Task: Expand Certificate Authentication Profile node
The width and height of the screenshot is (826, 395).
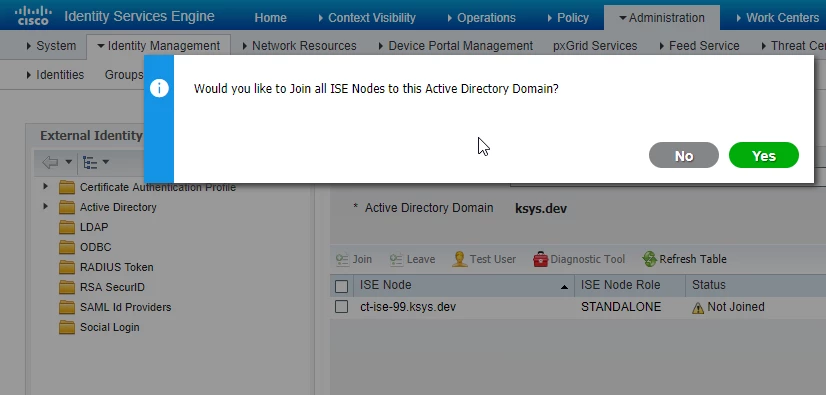Action: pos(45,186)
